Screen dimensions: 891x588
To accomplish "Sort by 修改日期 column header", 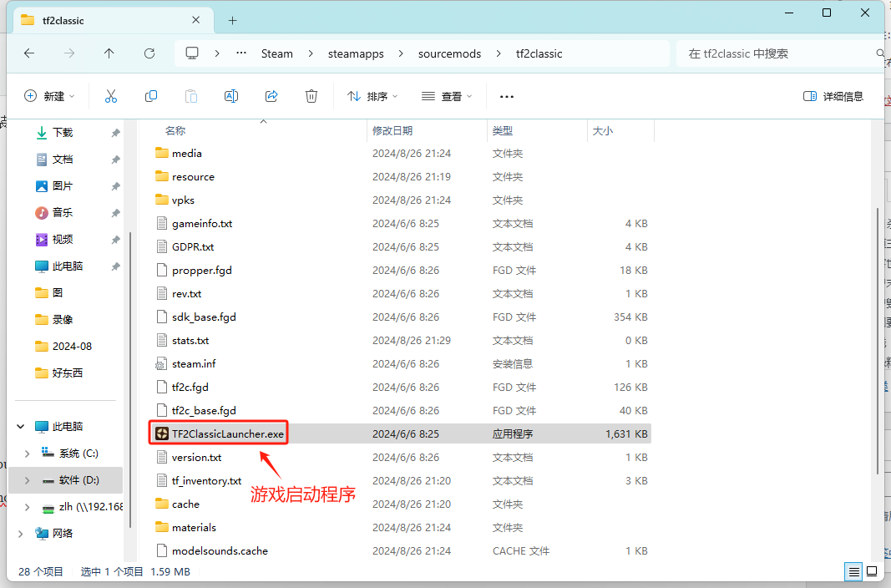I will [392, 130].
